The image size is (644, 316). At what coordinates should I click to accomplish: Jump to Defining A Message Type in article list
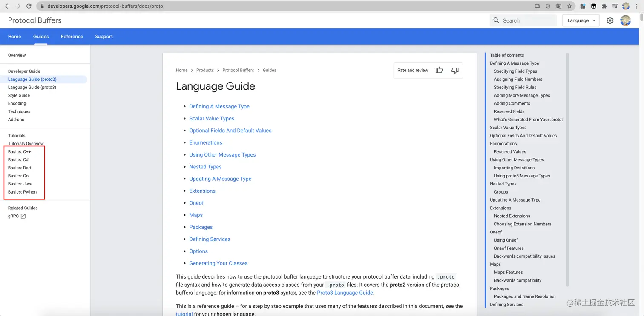pos(219,106)
